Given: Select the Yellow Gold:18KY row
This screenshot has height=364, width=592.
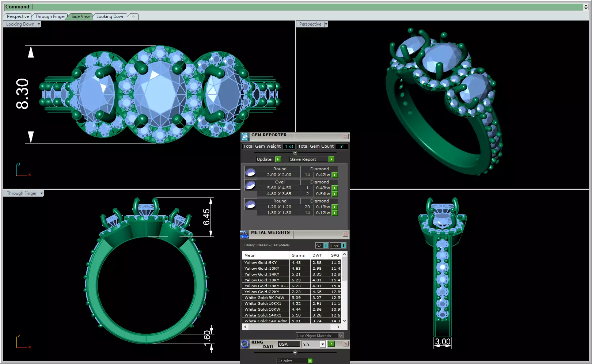Looking at the screenshot, I should click(x=292, y=280).
